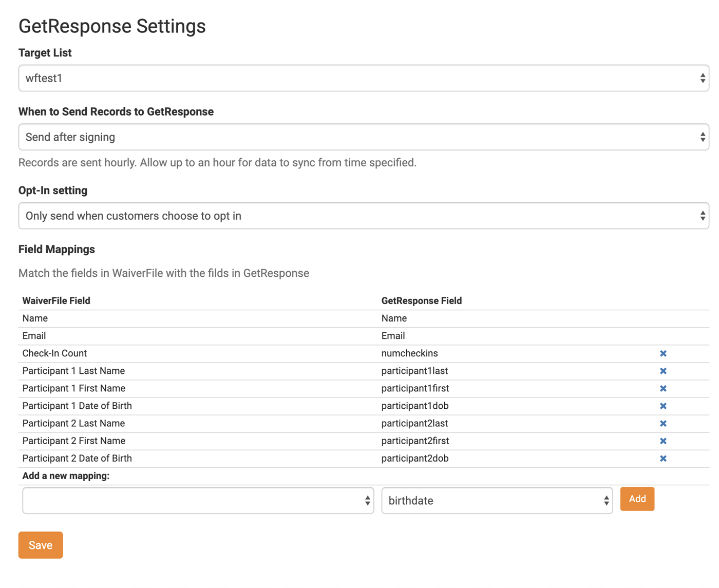Delete the Participant 2 First Name mapping

pyautogui.click(x=663, y=441)
